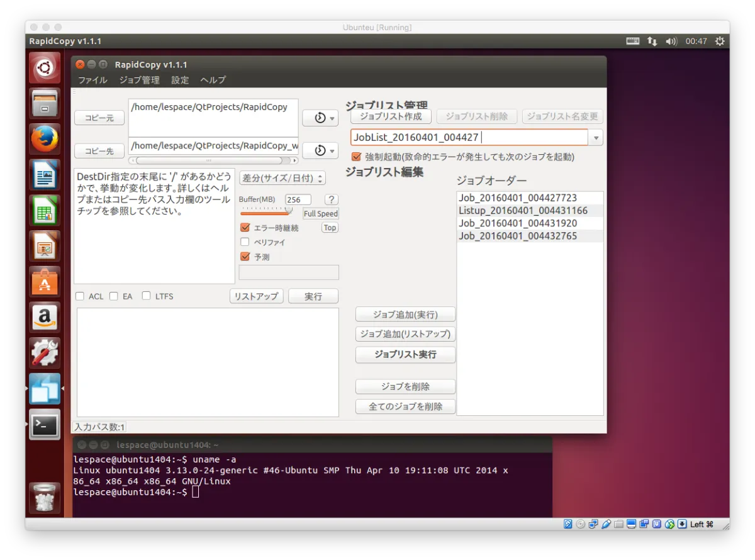Click the VirtualBox USB status icon
755x560 pixels.
(606, 524)
